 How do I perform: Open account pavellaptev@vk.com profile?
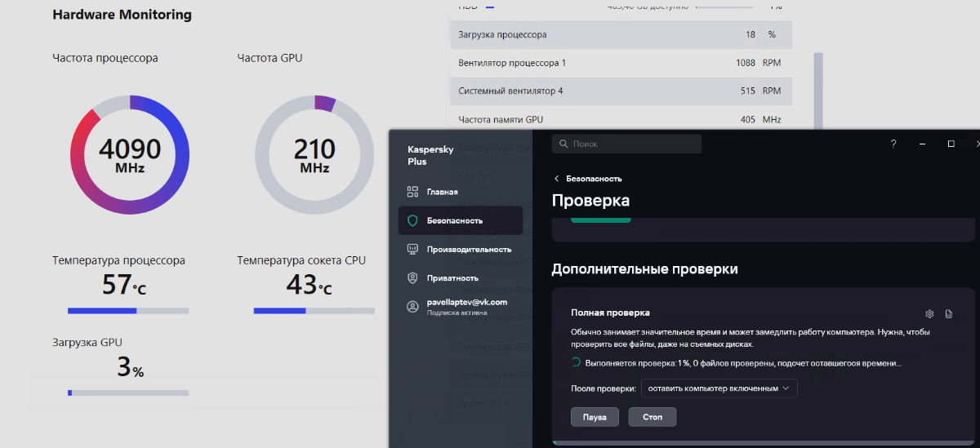pos(466,302)
